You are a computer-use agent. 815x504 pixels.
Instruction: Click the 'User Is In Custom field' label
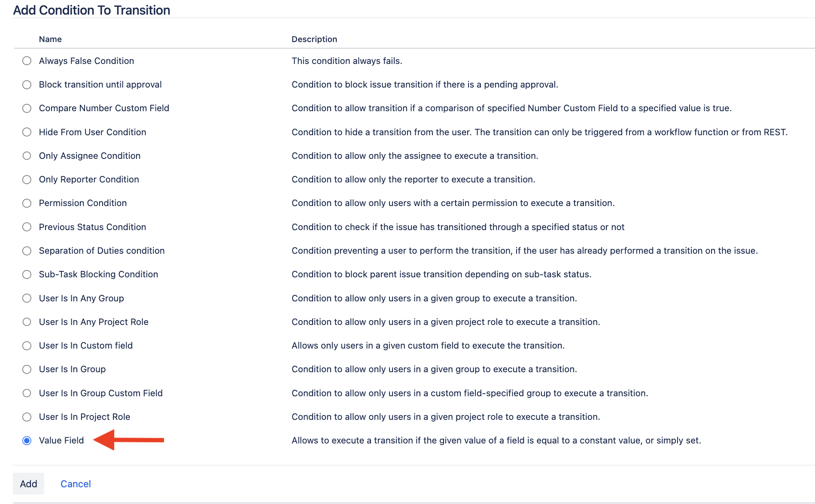(x=86, y=346)
